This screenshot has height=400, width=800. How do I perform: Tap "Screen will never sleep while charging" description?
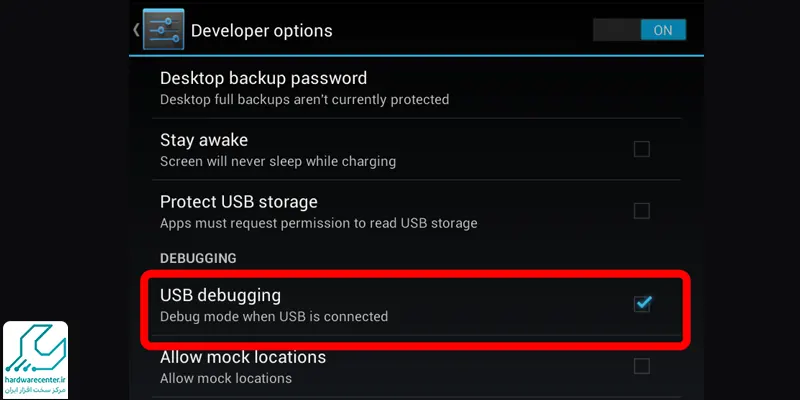[x=278, y=161]
